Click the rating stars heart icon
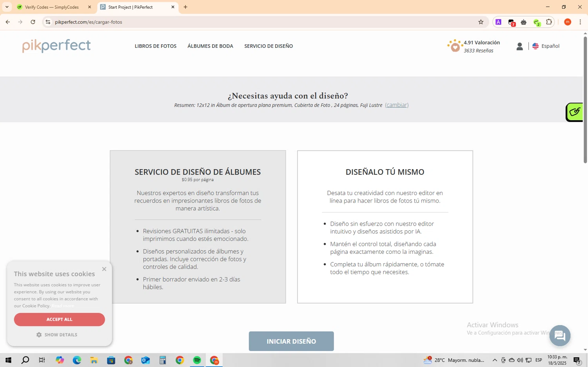 455,46
